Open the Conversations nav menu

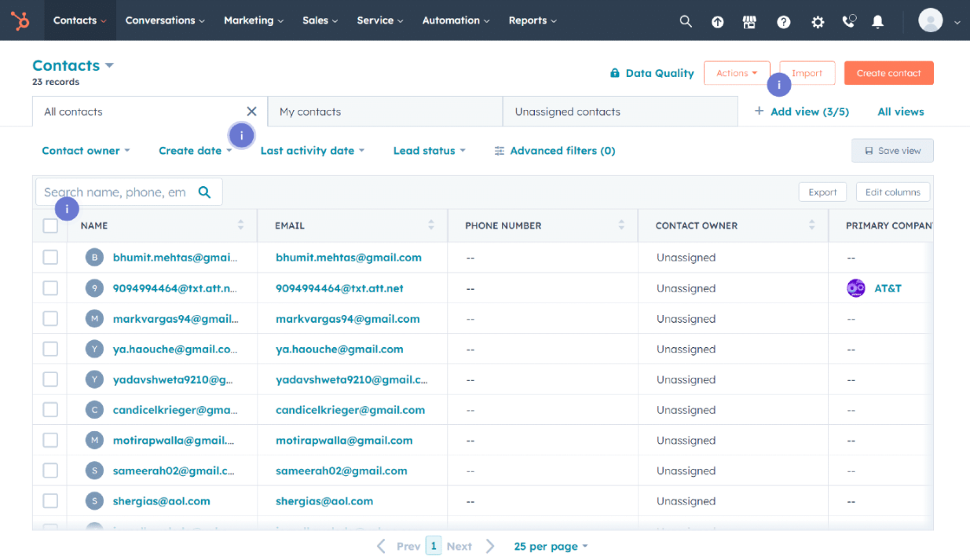pyautogui.click(x=165, y=20)
